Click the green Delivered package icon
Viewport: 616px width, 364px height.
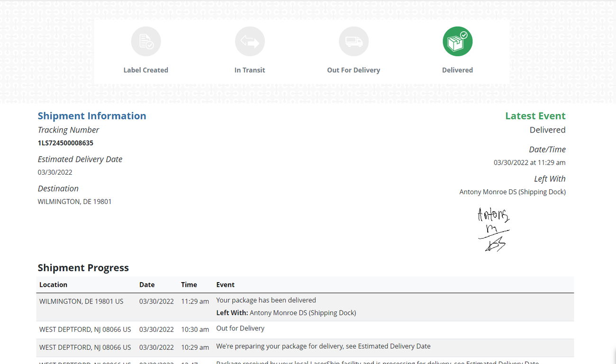pyautogui.click(x=458, y=41)
